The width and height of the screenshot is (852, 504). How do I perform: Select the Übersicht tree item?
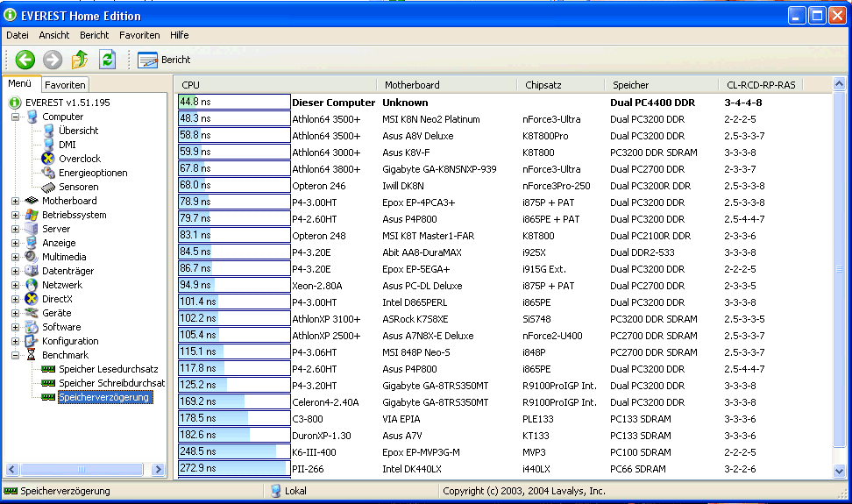(78, 131)
